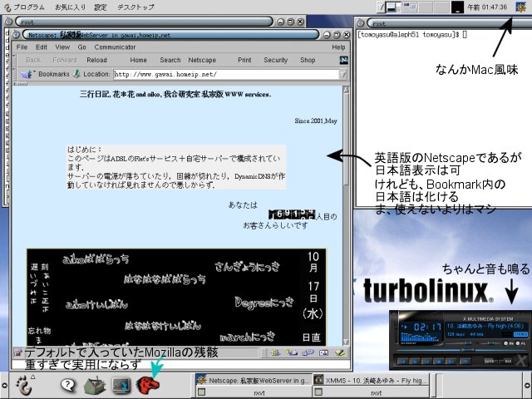Click the Location URL input field
The height and width of the screenshot is (399, 532).
[226, 74]
